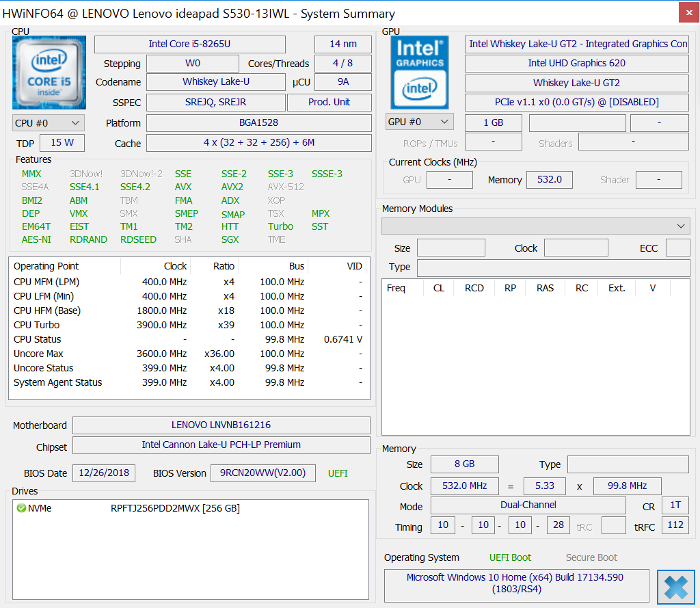This screenshot has height=608, width=700.
Task: Select the Uncore Max row
Action: point(188,354)
